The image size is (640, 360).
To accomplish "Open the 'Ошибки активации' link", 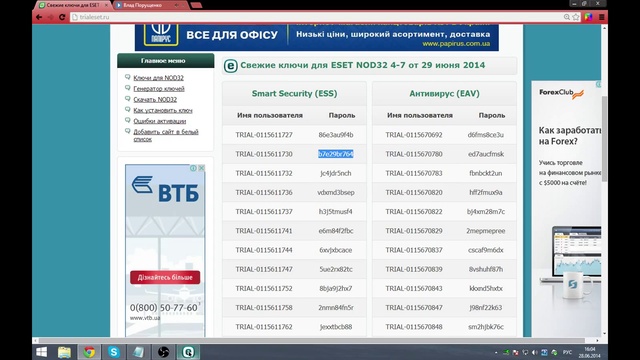I will click(160, 121).
